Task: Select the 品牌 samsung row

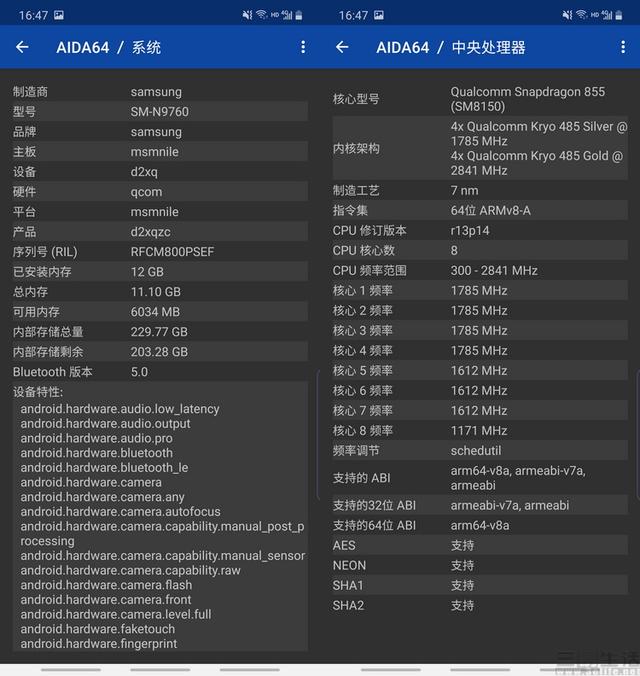Action: point(160,132)
